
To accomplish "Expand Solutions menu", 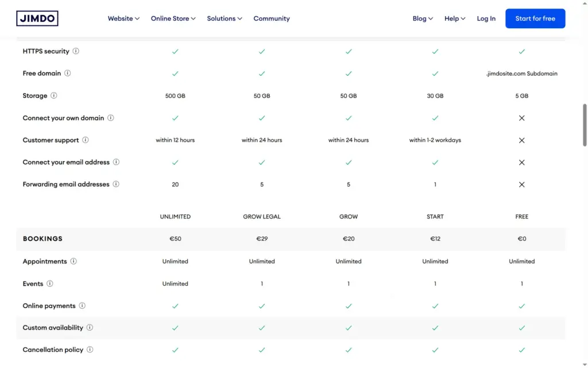I will [x=225, y=18].
